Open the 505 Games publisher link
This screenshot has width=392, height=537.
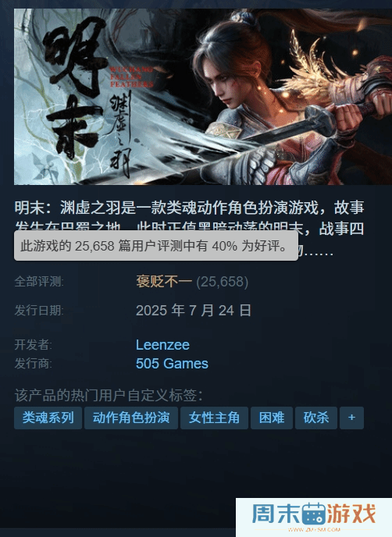click(x=172, y=364)
